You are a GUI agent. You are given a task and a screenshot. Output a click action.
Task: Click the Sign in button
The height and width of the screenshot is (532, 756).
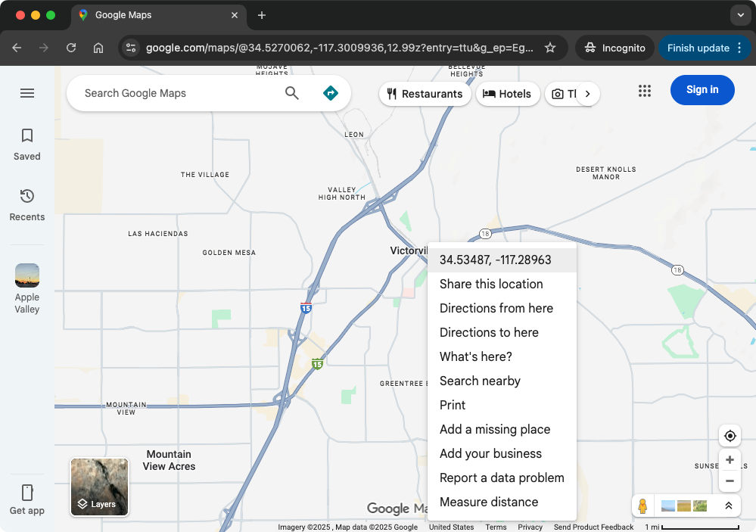tap(702, 89)
